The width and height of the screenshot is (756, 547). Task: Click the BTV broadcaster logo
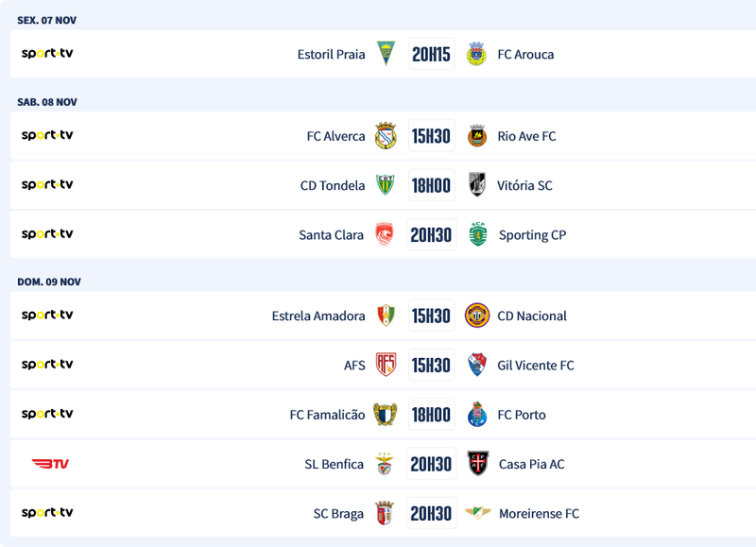coord(50,464)
